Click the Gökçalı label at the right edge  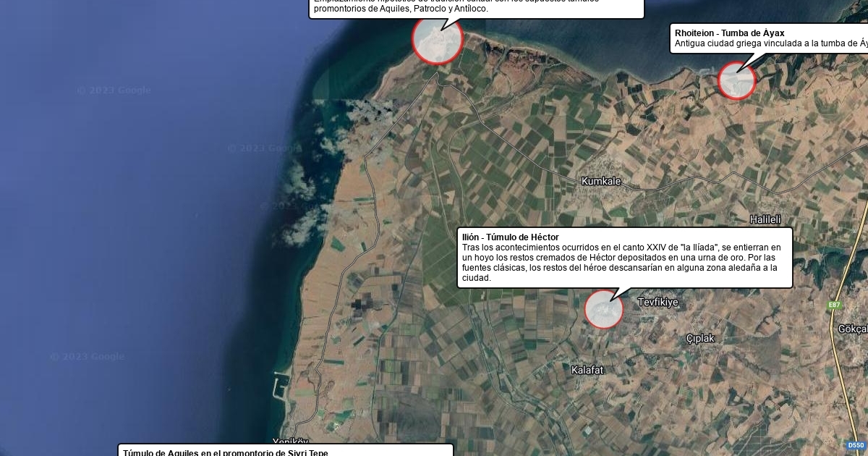click(853, 329)
